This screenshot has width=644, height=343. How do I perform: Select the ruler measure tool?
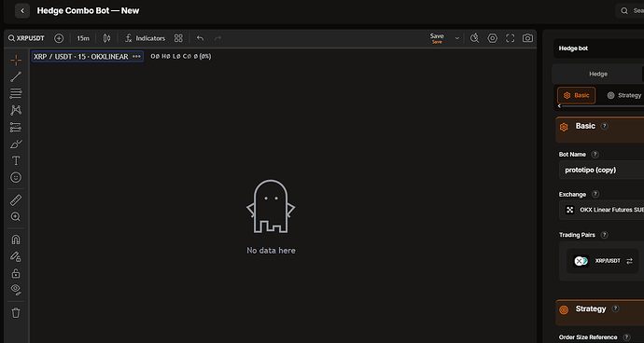(x=16, y=200)
